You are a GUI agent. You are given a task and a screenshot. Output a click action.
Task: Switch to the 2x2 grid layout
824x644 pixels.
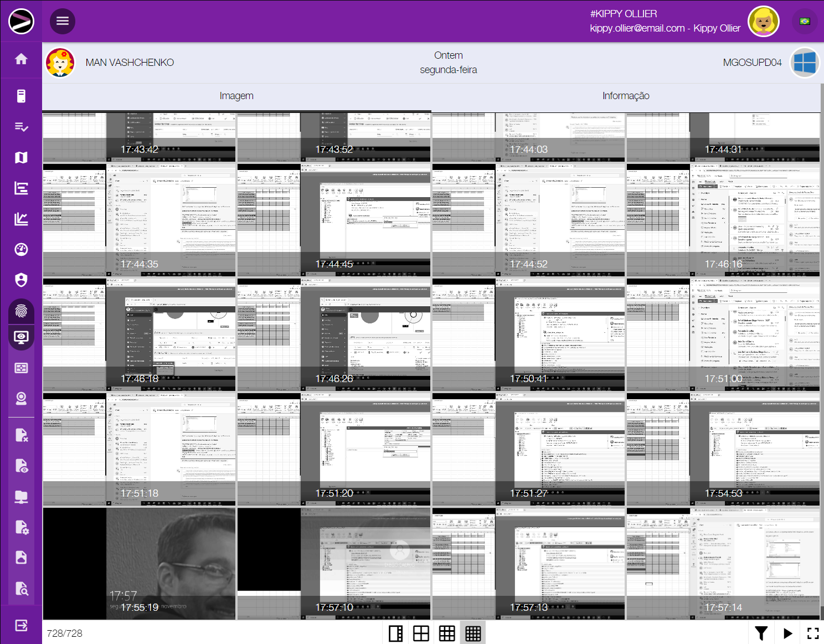421,633
